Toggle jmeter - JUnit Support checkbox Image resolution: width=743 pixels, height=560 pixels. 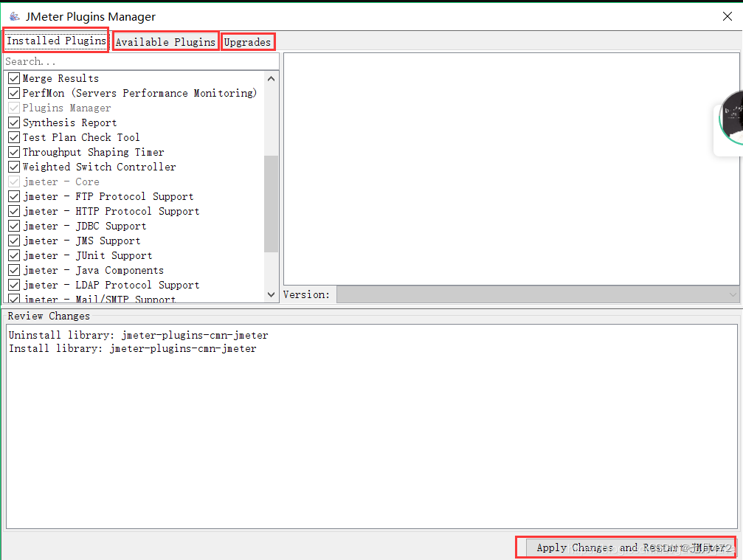[x=14, y=255]
